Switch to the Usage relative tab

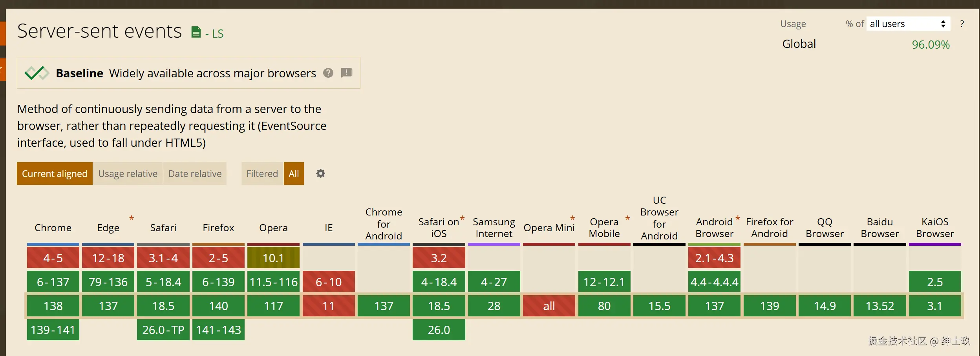pos(128,173)
